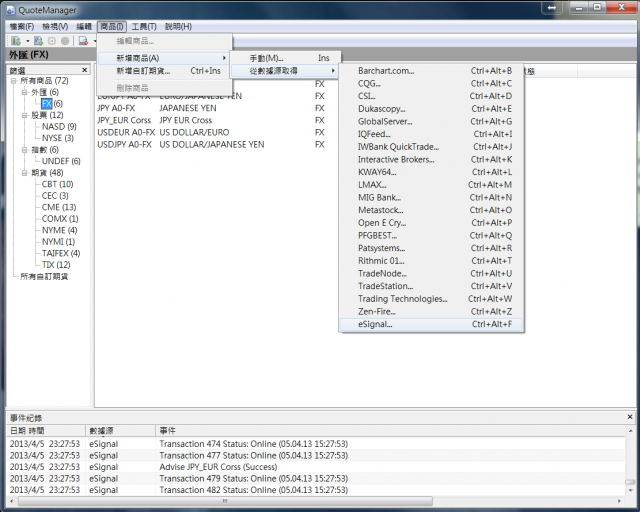Collapse the 股票 (12) tree node
The width and height of the screenshot is (640, 512).
pyautogui.click(x=24, y=115)
